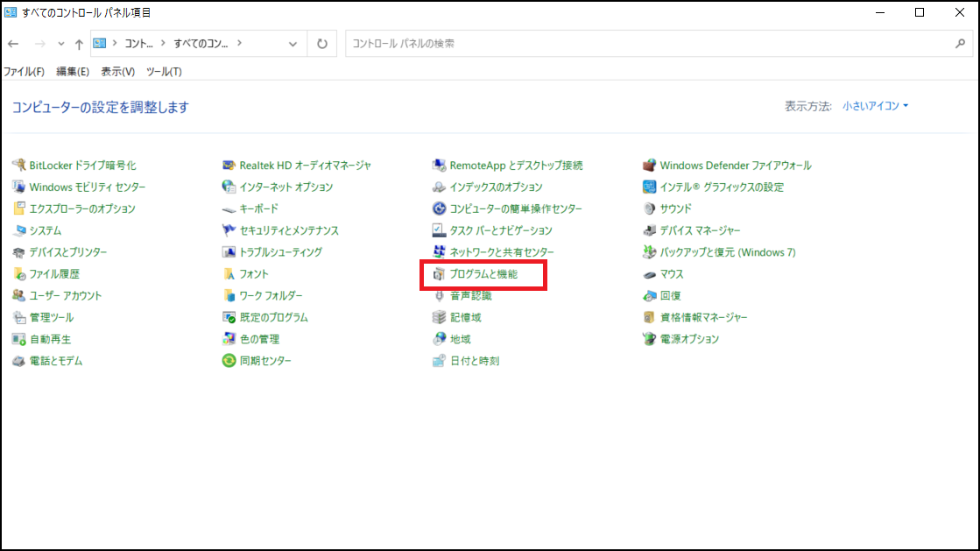Viewport: 980px width, 551px height.
Task: Open Windows モビリティ センター icon
Action: coord(18,187)
